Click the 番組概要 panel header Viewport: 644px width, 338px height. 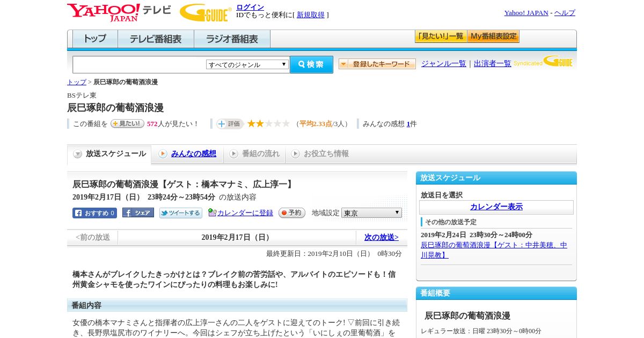tap(496, 293)
